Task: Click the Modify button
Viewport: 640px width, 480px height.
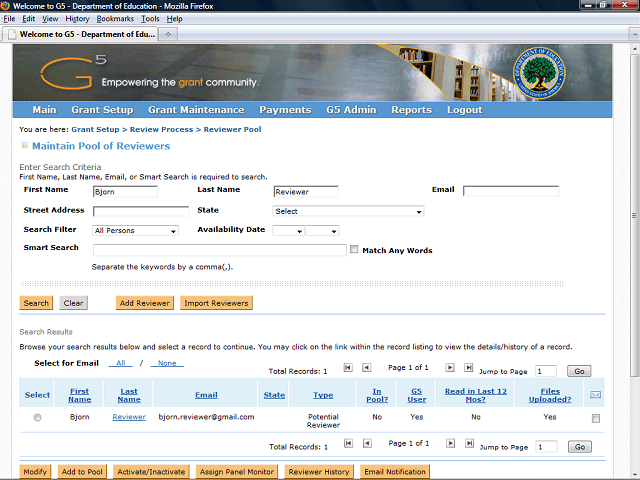Action: [x=35, y=472]
